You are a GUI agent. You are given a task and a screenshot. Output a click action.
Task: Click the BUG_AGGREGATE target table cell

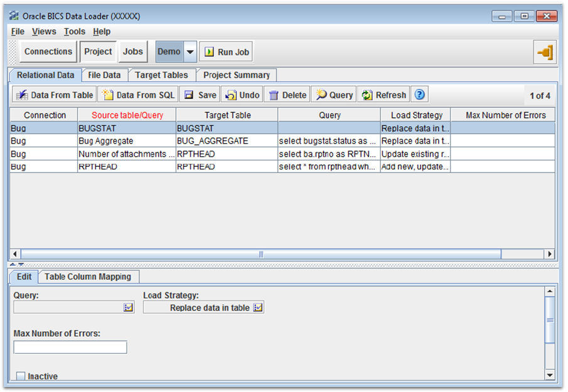pos(227,140)
